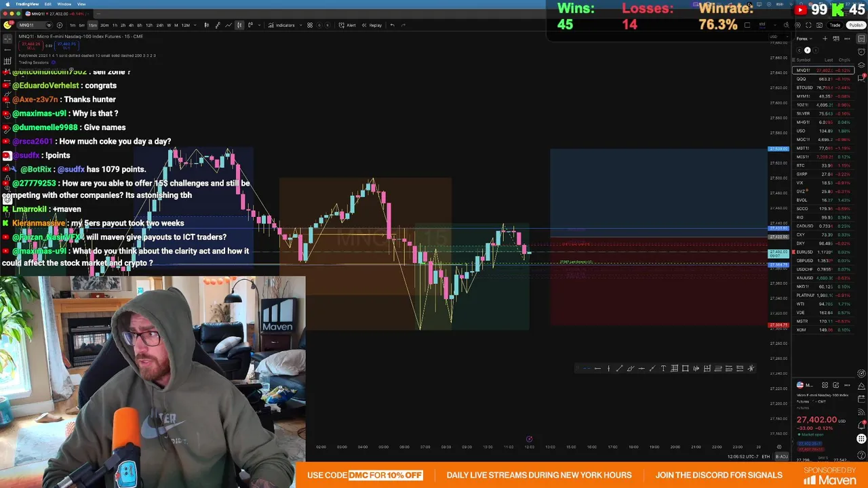Open the indicator templates grid icon
The image size is (868, 488).
click(310, 25)
